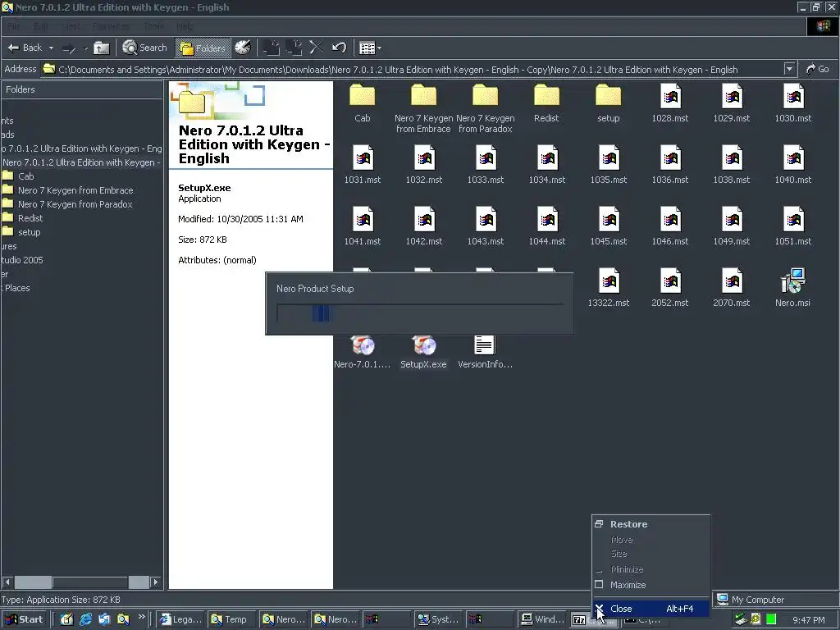Image resolution: width=840 pixels, height=630 pixels.
Task: Select setup in the Folders tree
Action: tap(29, 232)
